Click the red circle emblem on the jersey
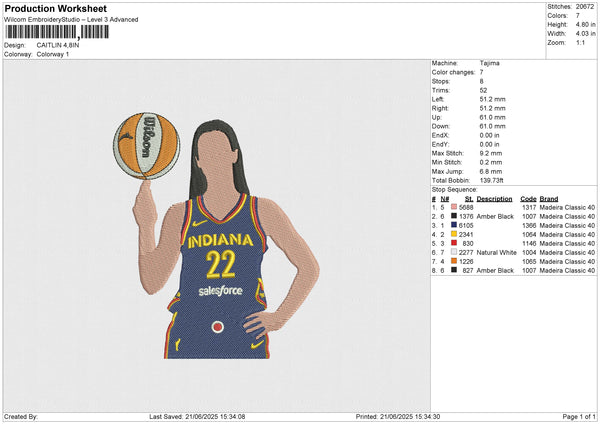 coord(217,326)
